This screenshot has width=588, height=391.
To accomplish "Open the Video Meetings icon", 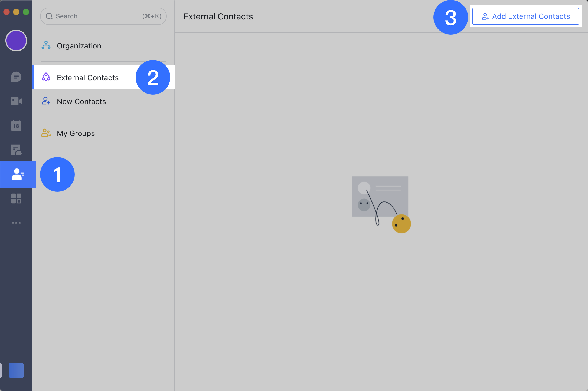I will (x=16, y=101).
